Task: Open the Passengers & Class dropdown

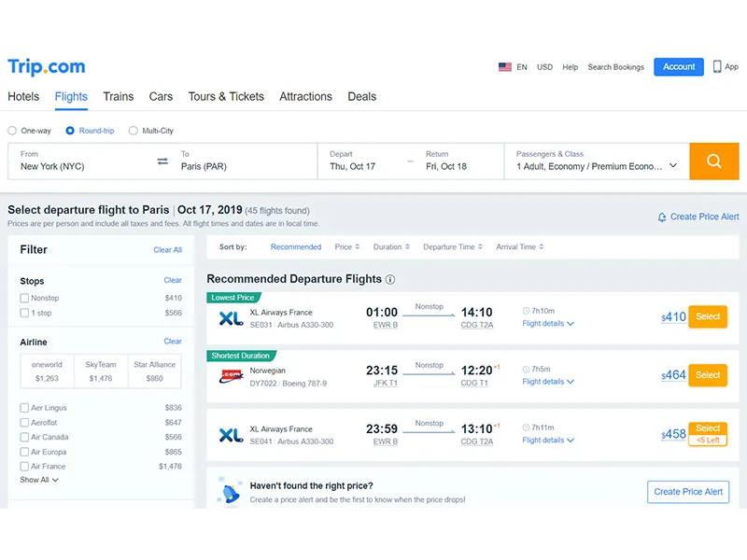Action: click(x=597, y=161)
